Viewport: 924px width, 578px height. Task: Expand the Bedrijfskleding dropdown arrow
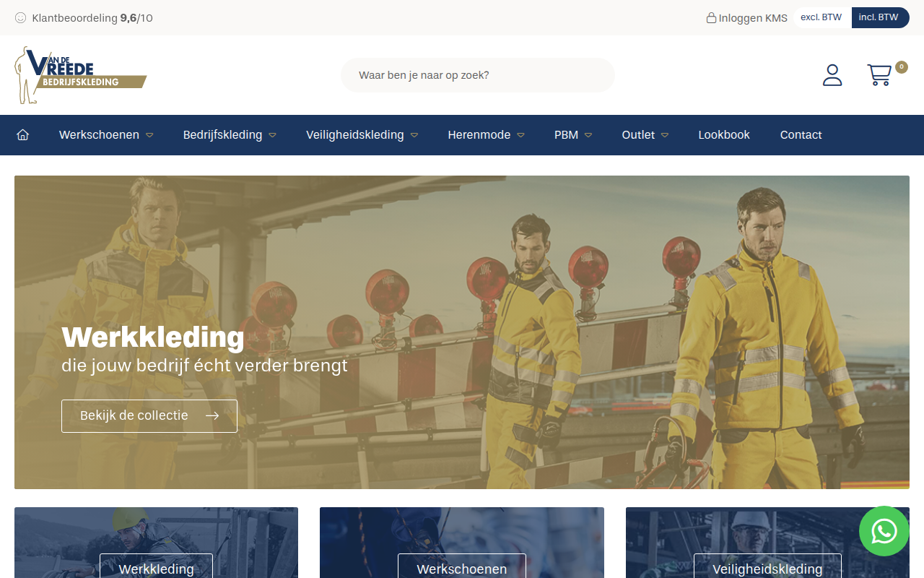click(272, 135)
